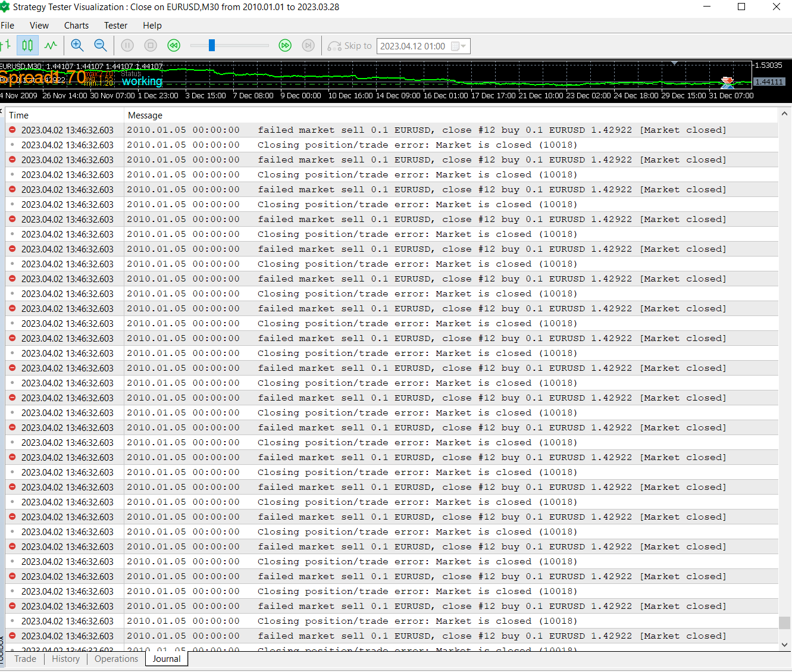792x672 pixels.
Task: Switch to line chart mode
Action: coord(51,45)
